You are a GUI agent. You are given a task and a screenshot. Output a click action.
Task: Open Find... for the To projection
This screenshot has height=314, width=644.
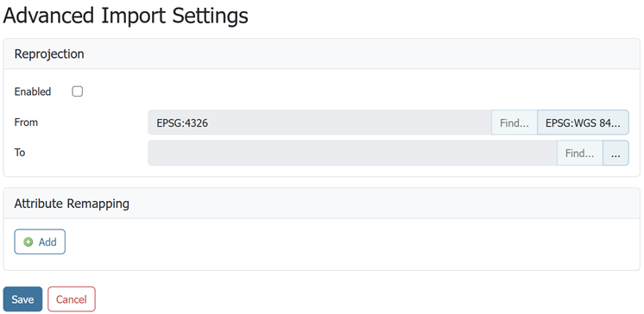(579, 153)
